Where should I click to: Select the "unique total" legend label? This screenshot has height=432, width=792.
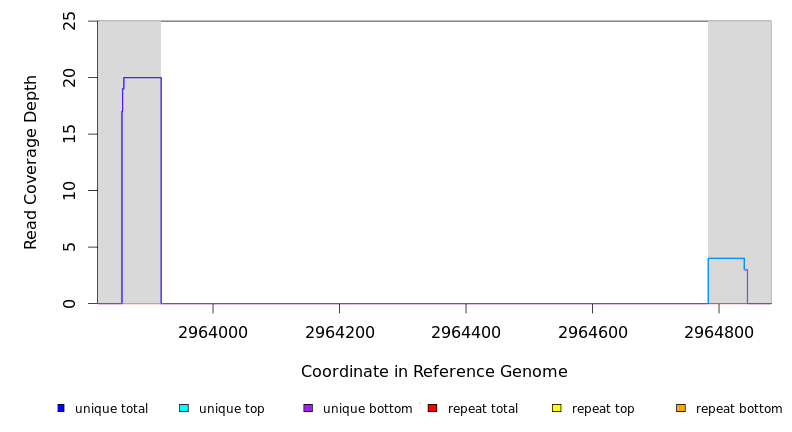click(x=111, y=409)
